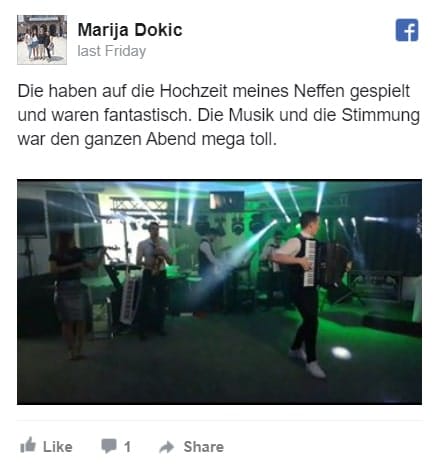Click the 'Share' text label

click(204, 447)
